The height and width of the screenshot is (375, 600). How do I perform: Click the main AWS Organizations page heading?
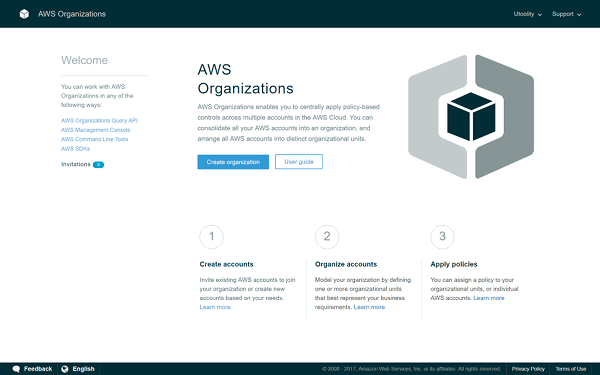click(245, 79)
